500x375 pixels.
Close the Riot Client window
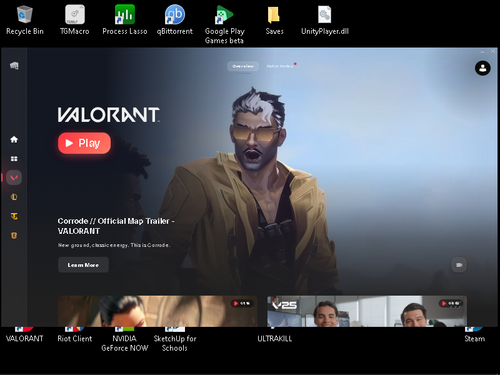493,51
